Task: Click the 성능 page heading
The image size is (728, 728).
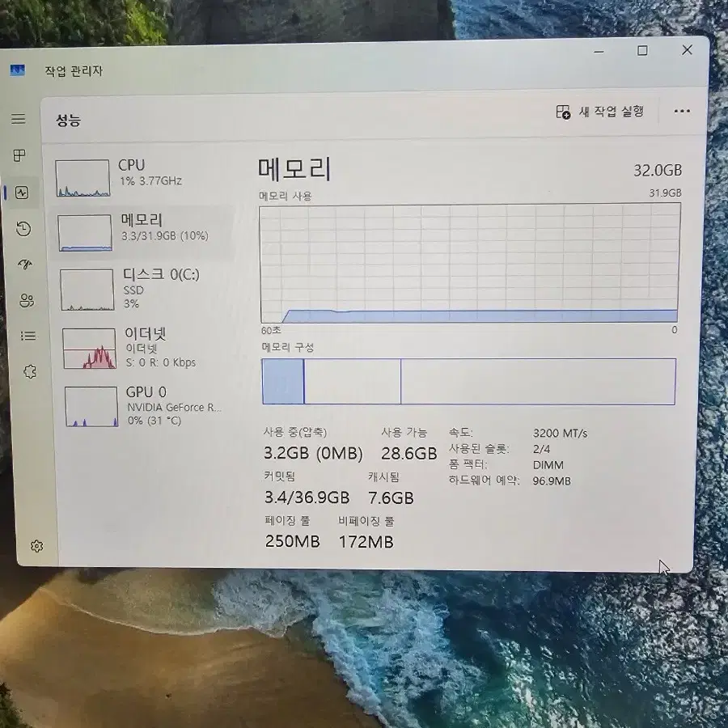Action: pos(69,121)
